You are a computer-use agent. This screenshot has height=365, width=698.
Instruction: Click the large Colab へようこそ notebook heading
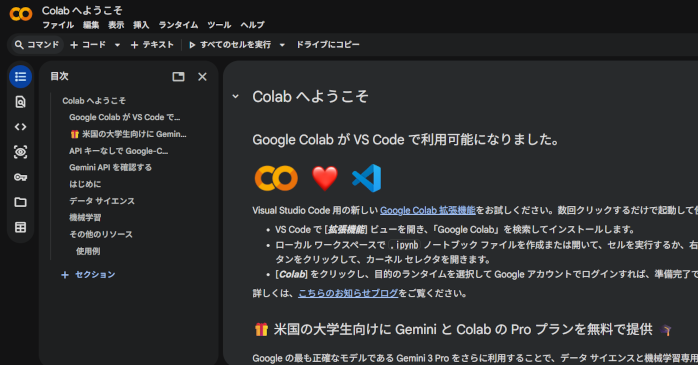(310, 96)
